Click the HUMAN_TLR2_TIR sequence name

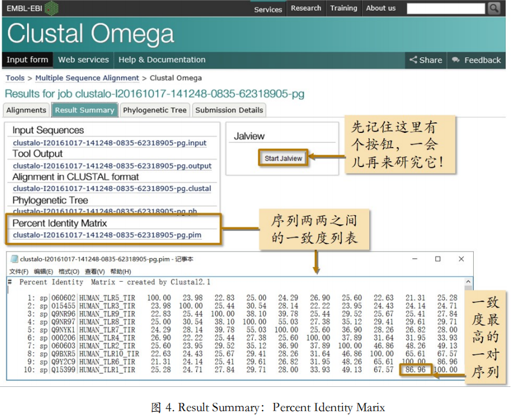click(107, 346)
